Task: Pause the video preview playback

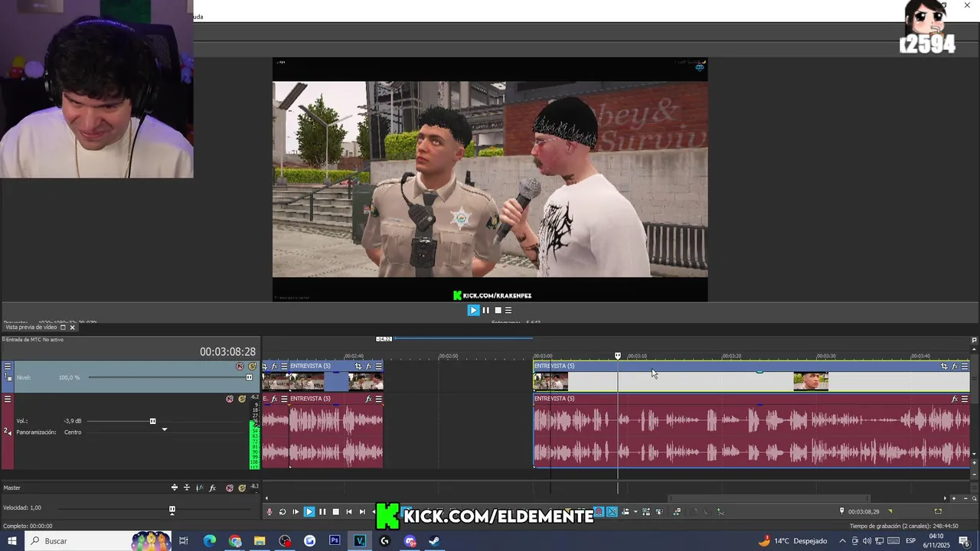Action: [485, 310]
